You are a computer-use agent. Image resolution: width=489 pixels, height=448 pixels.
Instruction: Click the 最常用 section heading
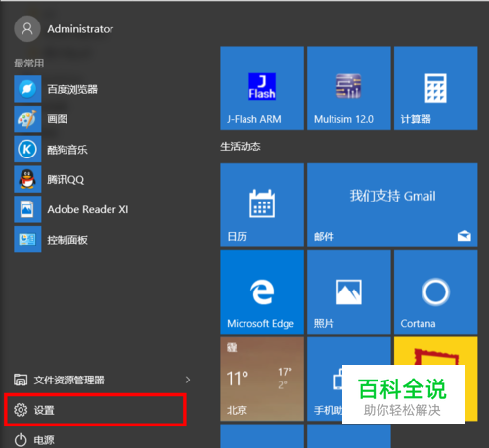click(29, 63)
